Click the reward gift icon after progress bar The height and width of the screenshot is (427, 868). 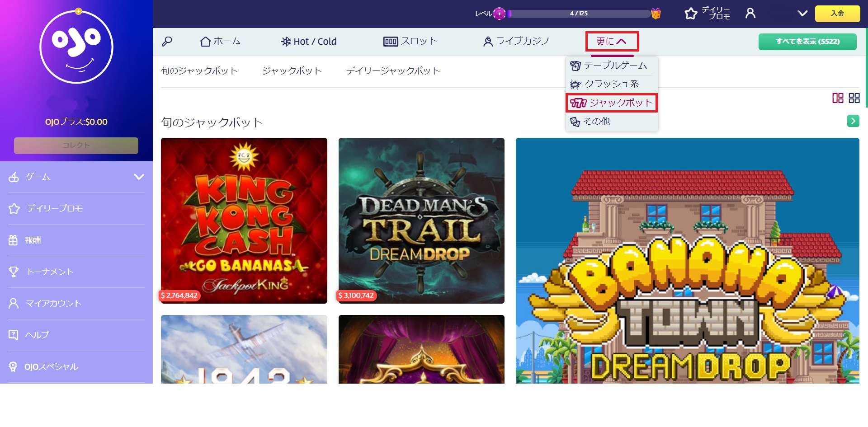pos(656,14)
